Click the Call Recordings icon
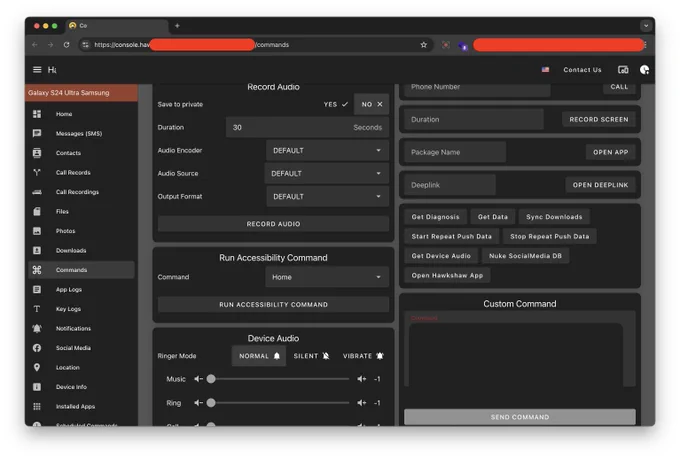 37,192
